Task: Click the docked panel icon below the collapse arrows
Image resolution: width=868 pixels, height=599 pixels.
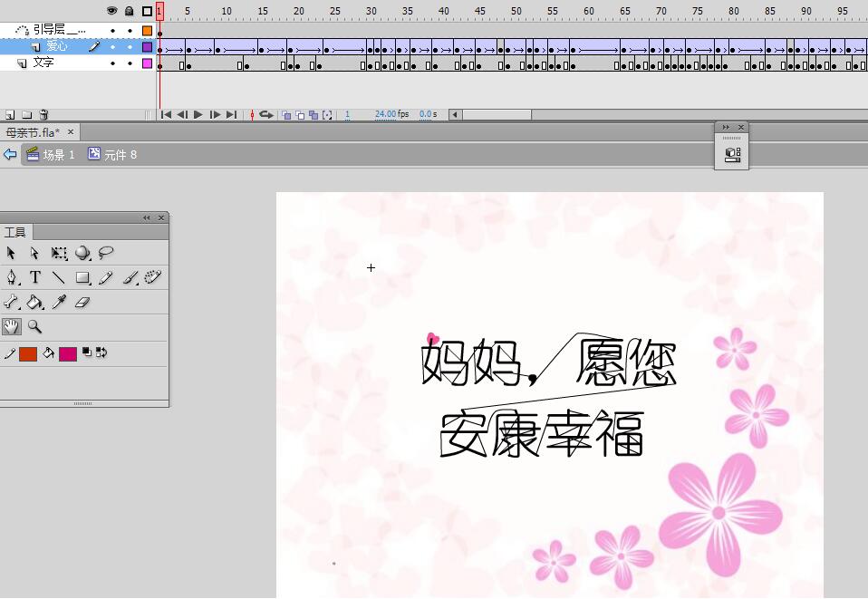Action: (732, 154)
